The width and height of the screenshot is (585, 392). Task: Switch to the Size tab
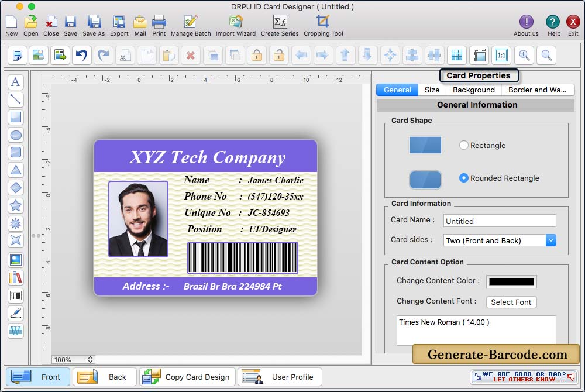click(x=432, y=90)
